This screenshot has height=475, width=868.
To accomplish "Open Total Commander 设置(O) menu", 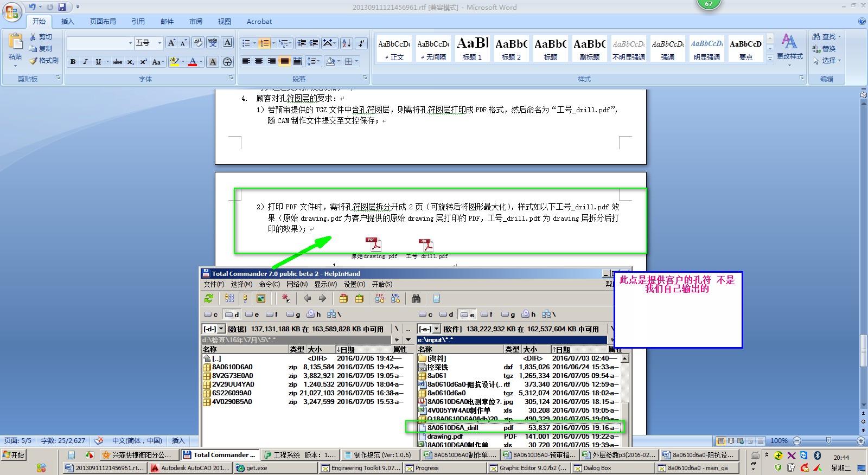I will [x=354, y=284].
